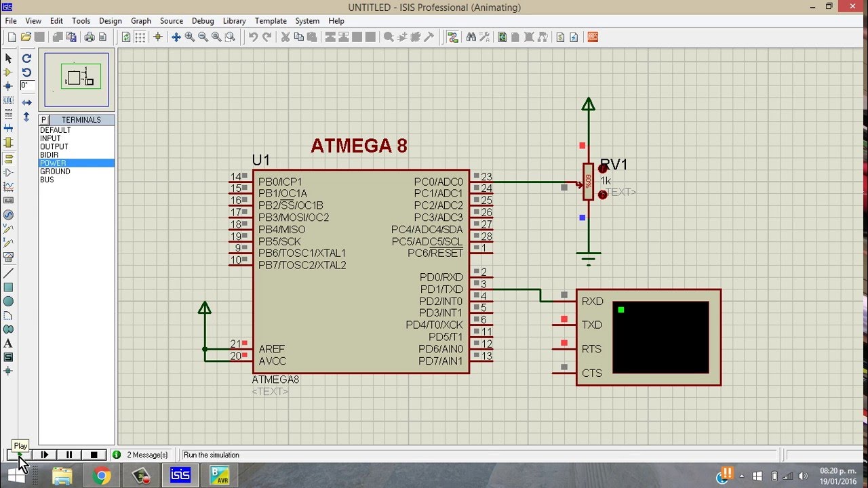Select GROUND terminal from list
The height and width of the screenshot is (488, 868).
(77, 171)
